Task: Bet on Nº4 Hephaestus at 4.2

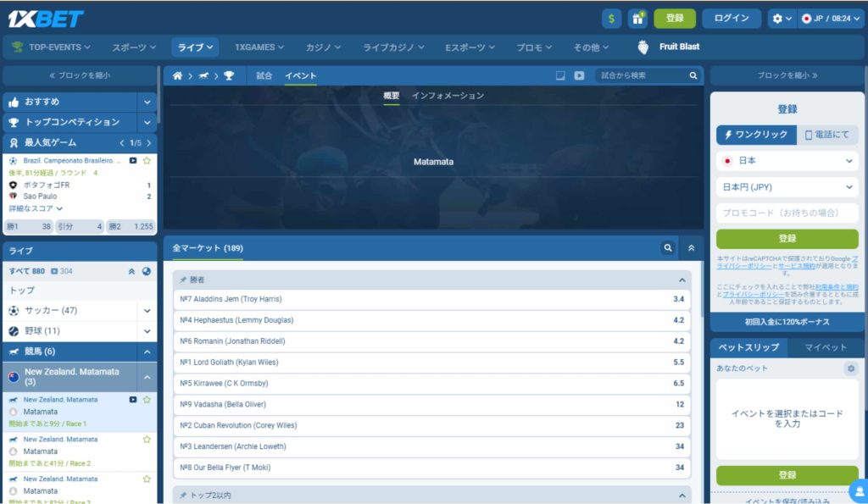Action: pos(431,320)
